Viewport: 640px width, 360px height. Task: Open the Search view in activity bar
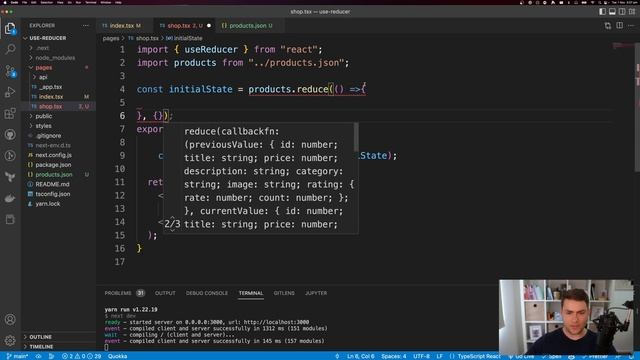click(x=10, y=49)
